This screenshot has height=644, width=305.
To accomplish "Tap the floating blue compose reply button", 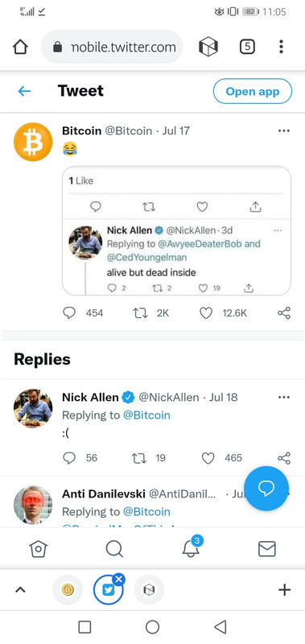I will click(x=266, y=489).
